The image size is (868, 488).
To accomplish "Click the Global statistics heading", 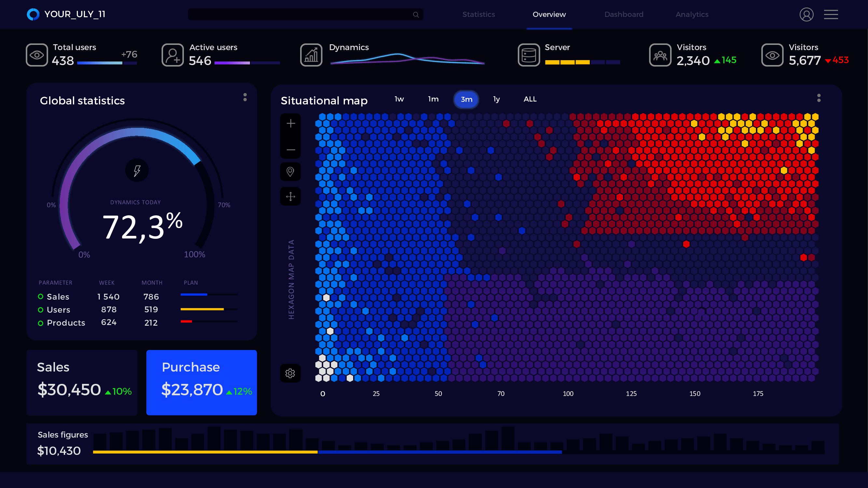I will point(82,100).
